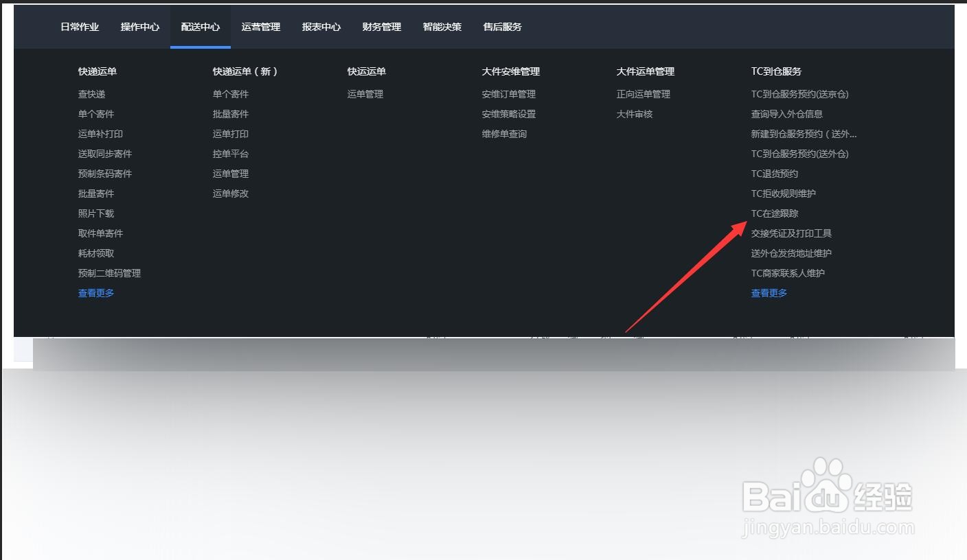Click 查看更多 under 快递运单
Image resolution: width=967 pixels, height=560 pixels.
click(x=96, y=293)
